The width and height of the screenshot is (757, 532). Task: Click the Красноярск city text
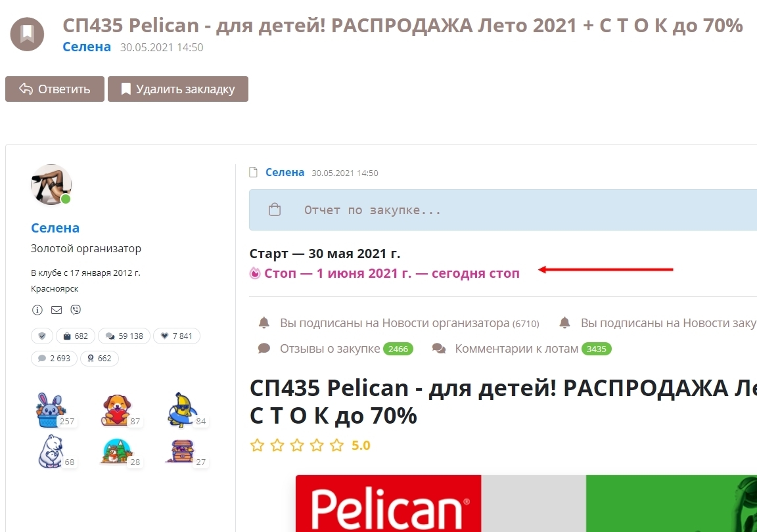tap(55, 289)
